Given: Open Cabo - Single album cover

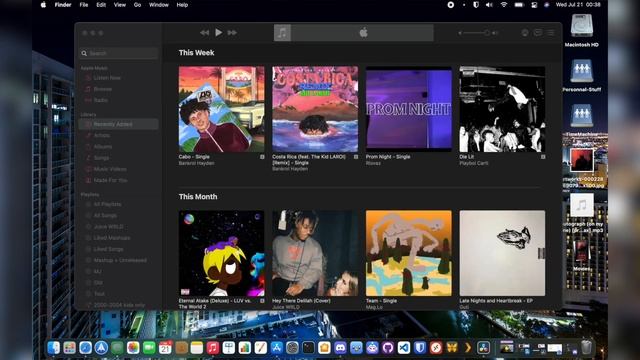Looking at the screenshot, I should tap(221, 109).
